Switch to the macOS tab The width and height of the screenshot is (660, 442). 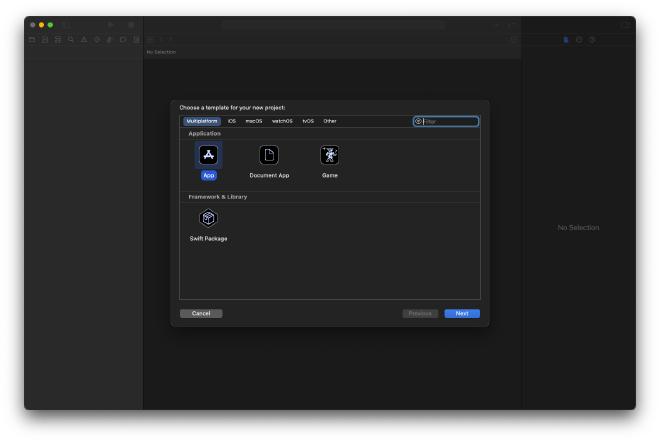pyautogui.click(x=254, y=121)
